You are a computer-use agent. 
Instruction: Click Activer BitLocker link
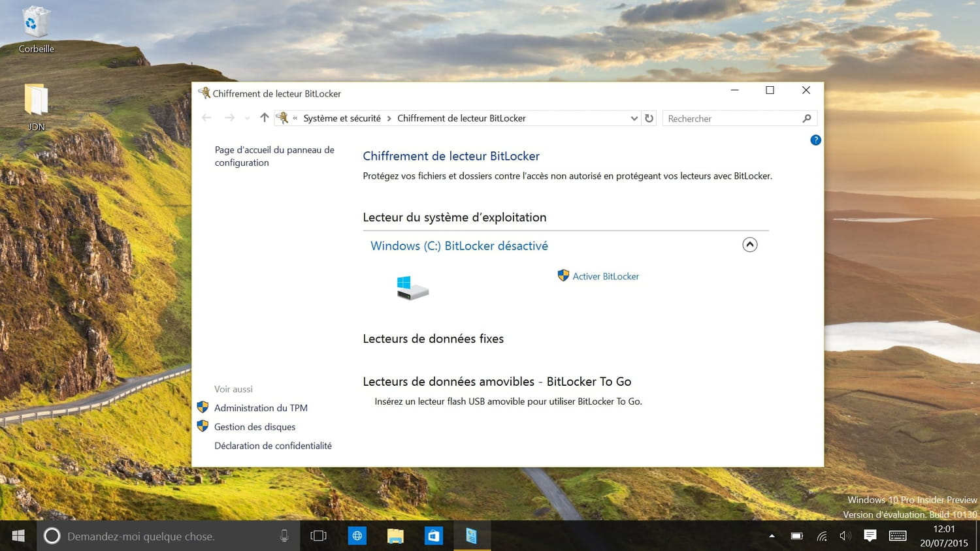[606, 276]
